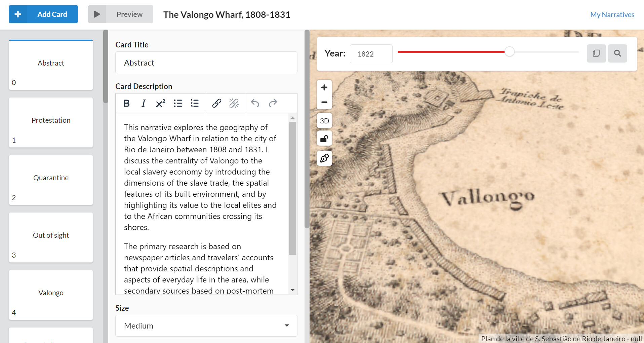Select the Quarantine card
Viewport: 644px width, 343px height.
click(51, 180)
